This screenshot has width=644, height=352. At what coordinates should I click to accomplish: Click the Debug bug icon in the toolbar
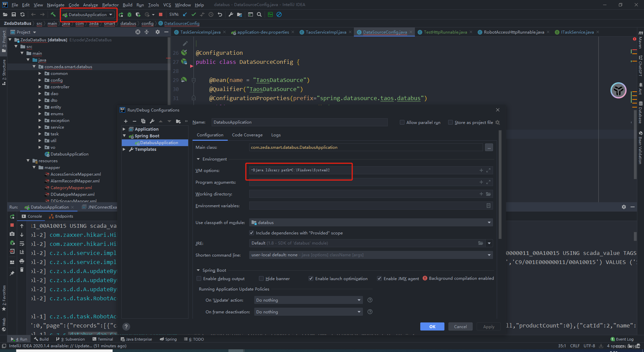click(129, 14)
